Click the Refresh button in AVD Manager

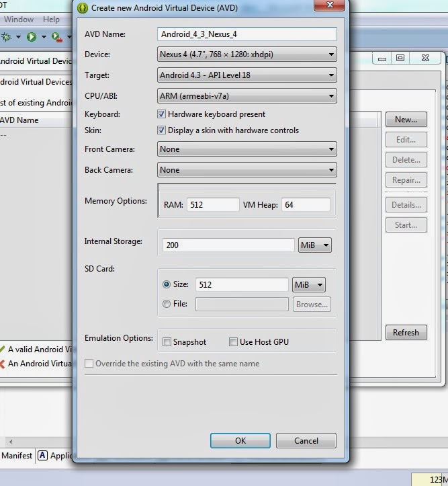coord(406,333)
